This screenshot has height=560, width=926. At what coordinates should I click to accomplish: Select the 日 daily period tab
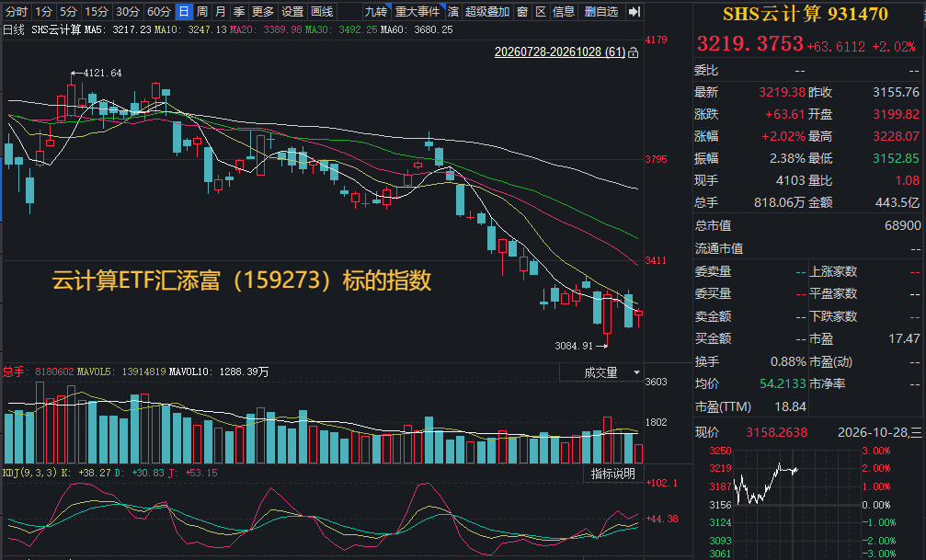point(184,12)
